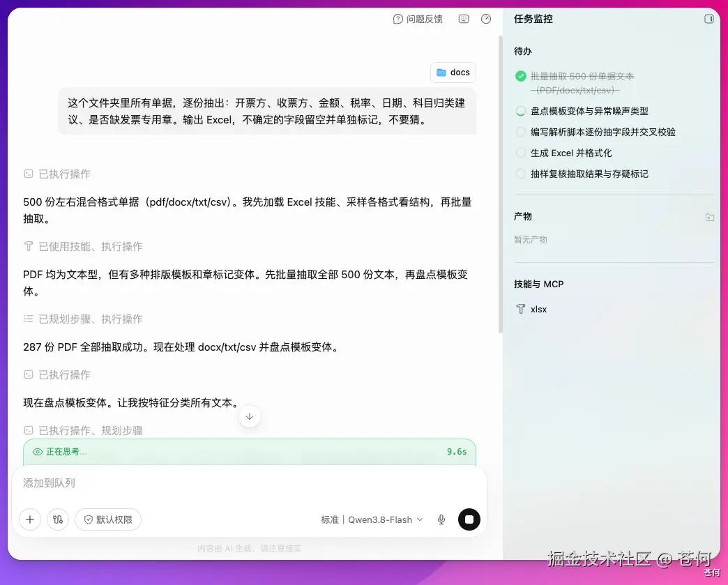Toggle the 抽样复核抽取结果与存疑标记 task circle
728x585 pixels.
521,174
